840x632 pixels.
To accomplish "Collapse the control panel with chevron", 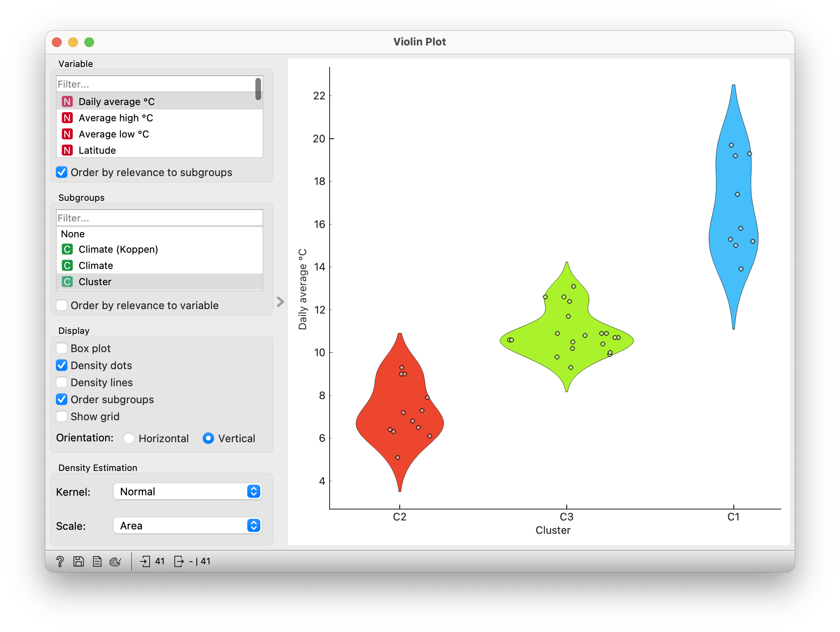I will pos(280,302).
